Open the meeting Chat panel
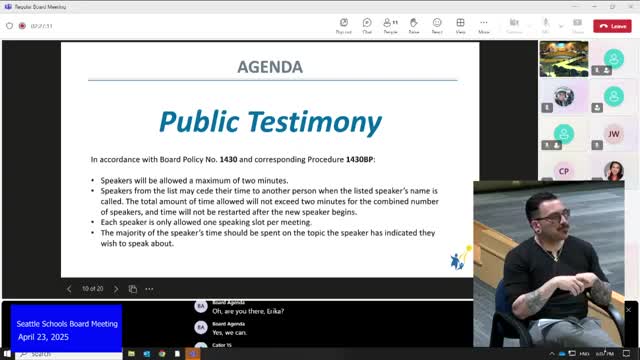640x360 pixels. 367,26
